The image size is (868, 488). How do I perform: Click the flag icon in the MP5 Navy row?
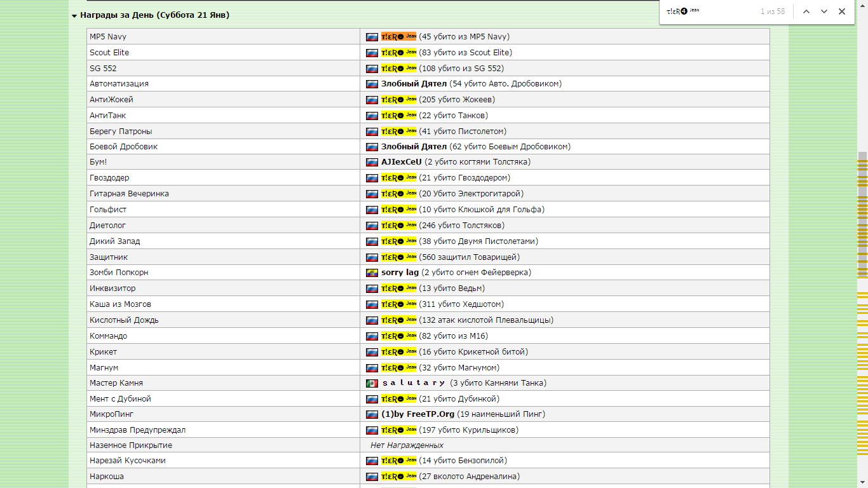(372, 37)
